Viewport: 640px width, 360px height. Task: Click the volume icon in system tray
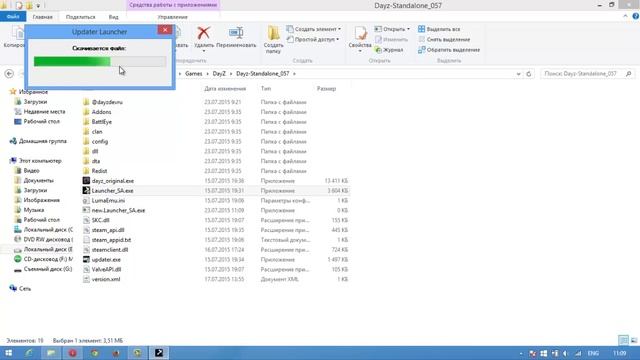click(566, 353)
